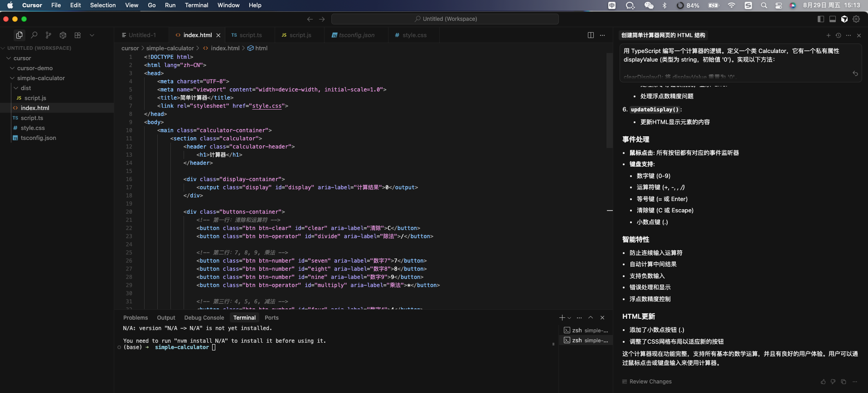Open the Explorer view in activity bar
868x393 pixels.
pos(19,35)
